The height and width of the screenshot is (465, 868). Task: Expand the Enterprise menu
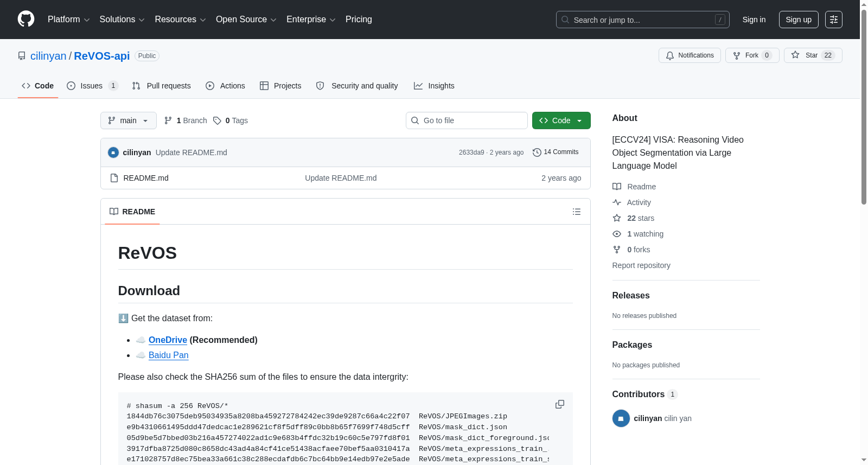pyautogui.click(x=311, y=20)
